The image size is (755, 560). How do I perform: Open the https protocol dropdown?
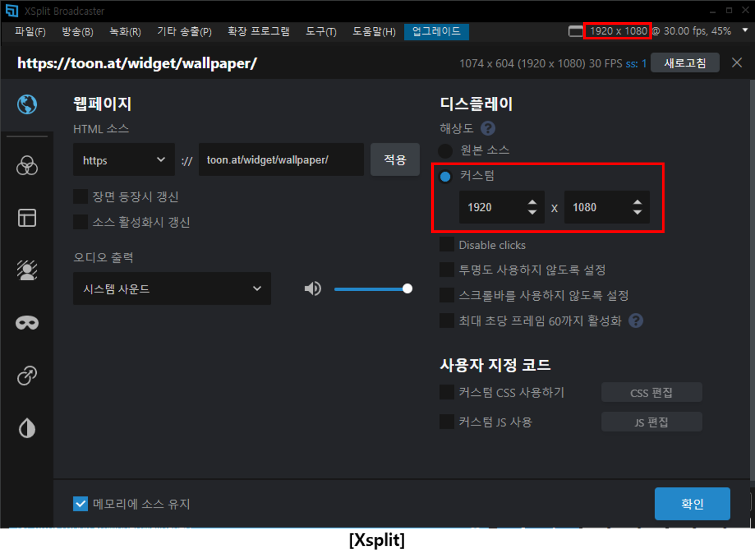point(124,159)
